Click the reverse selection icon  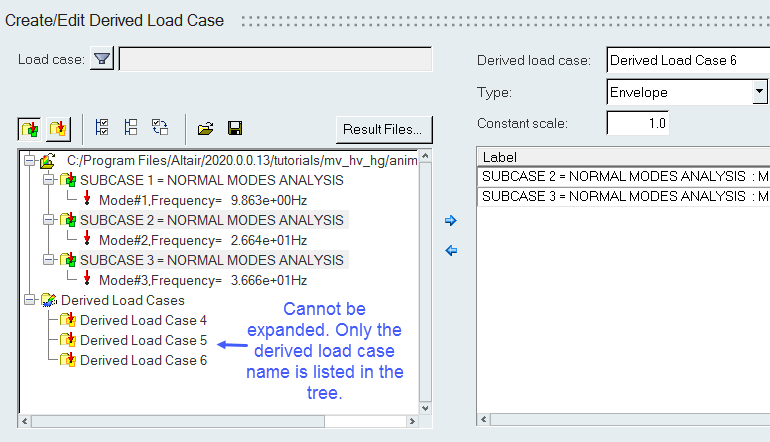(160, 127)
